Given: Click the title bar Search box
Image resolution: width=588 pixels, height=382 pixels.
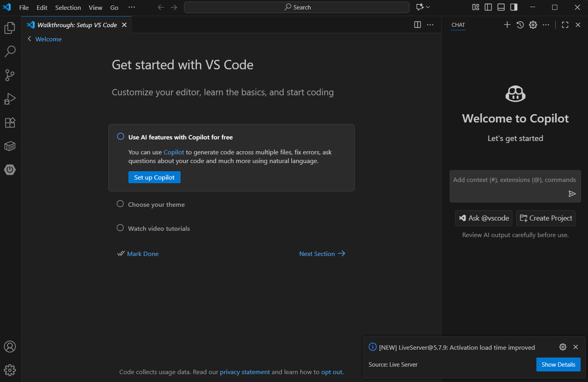Looking at the screenshot, I should click(x=297, y=7).
